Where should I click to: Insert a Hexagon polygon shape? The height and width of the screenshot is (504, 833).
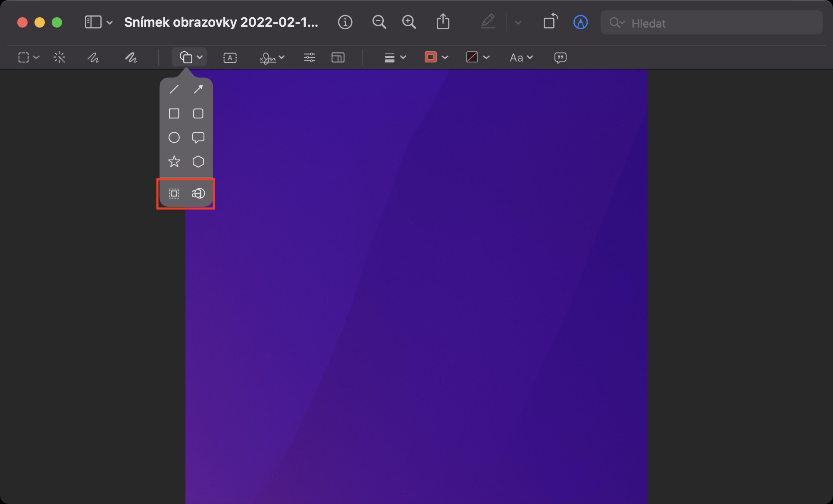[198, 162]
